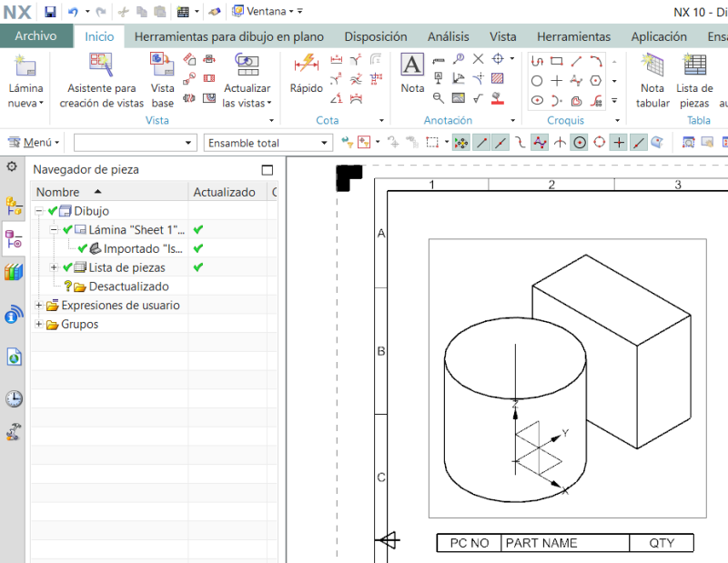This screenshot has width=728, height=563.
Task: Click Lámina nueva sheet icon
Action: (25, 65)
